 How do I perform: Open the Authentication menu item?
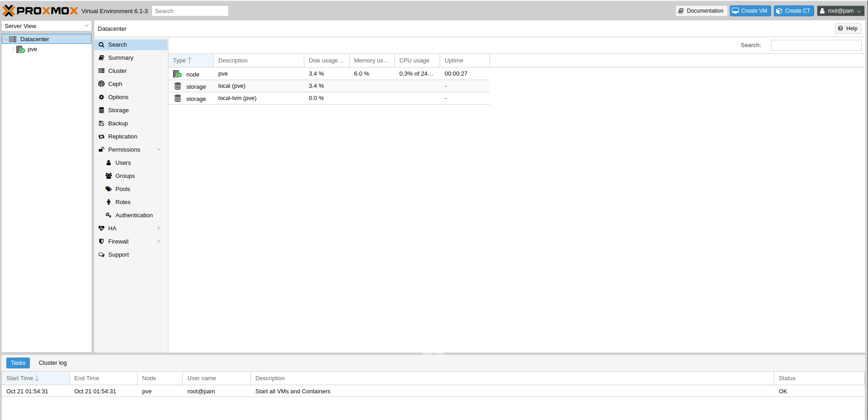[131, 215]
